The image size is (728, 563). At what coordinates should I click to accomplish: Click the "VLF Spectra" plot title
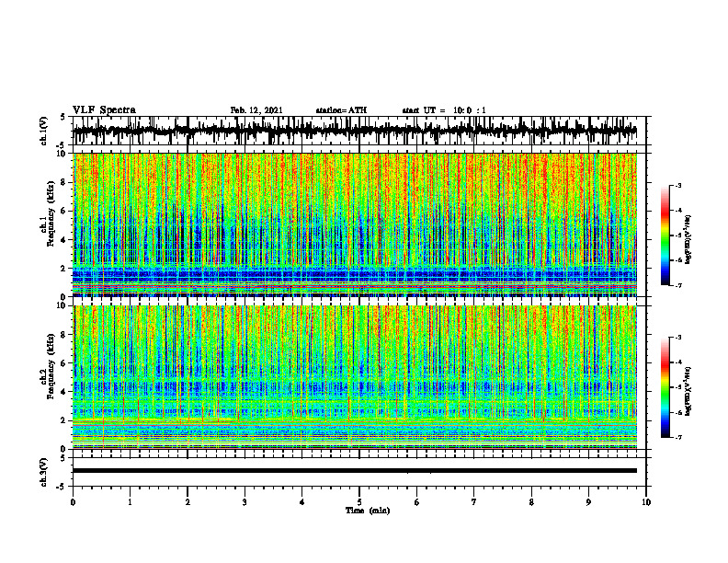pos(104,109)
